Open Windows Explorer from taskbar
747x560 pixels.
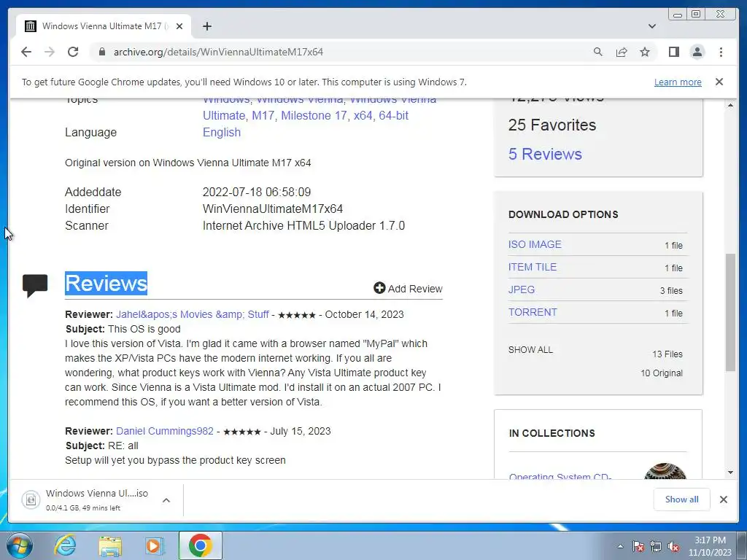[110, 545]
